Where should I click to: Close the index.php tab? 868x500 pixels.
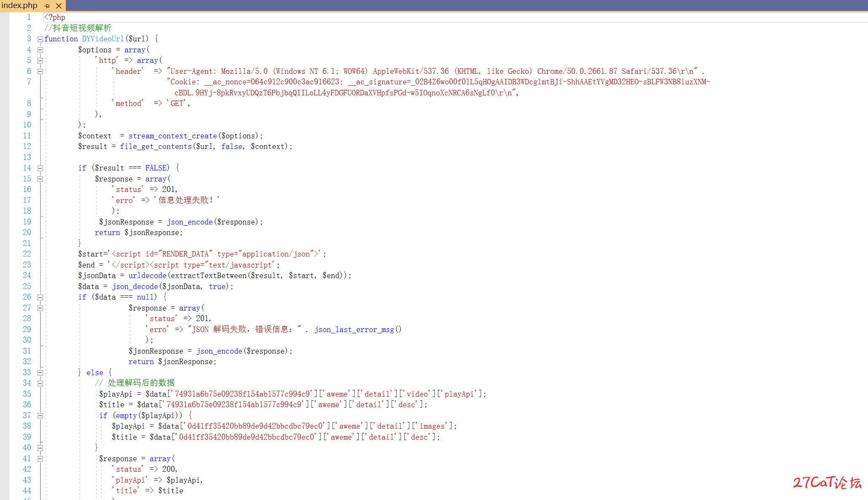[x=59, y=6]
